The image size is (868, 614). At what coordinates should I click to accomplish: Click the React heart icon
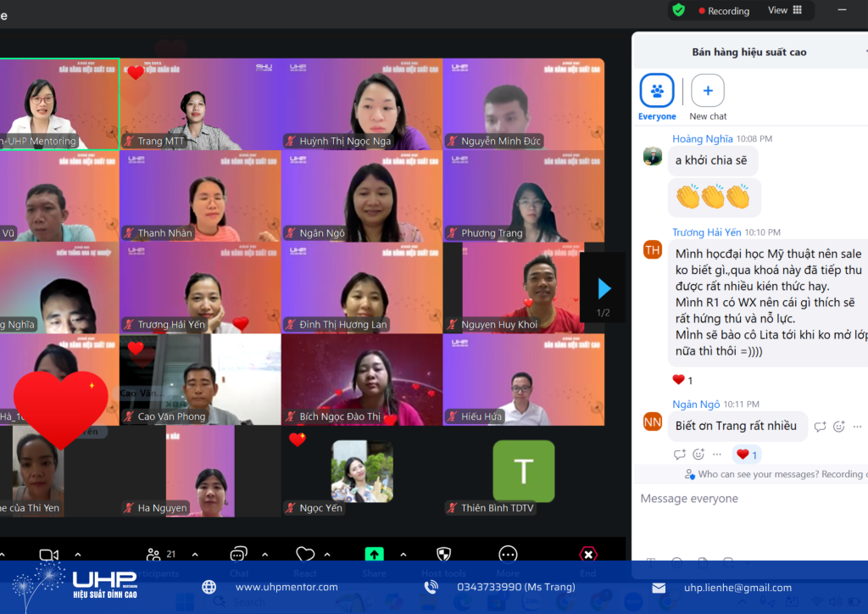pyautogui.click(x=305, y=555)
